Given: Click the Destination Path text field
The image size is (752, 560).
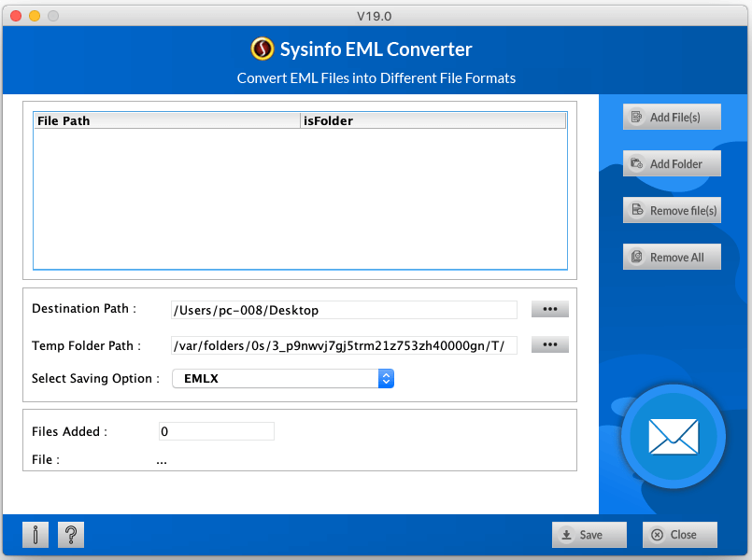Looking at the screenshot, I should coord(343,310).
